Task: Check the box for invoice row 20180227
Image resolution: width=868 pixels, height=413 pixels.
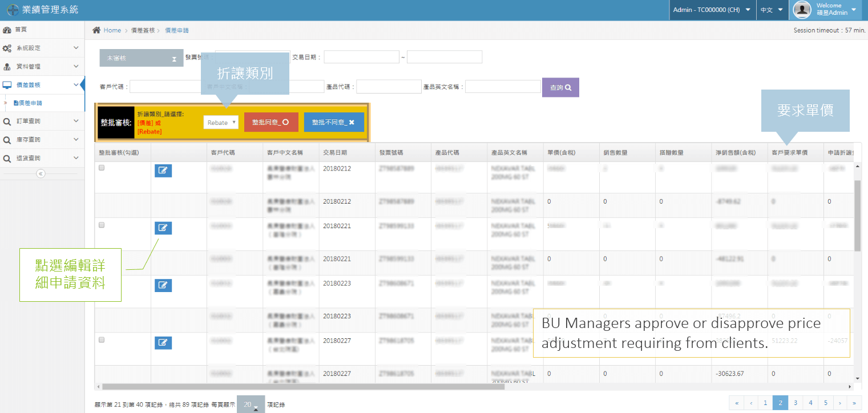Action: point(102,340)
